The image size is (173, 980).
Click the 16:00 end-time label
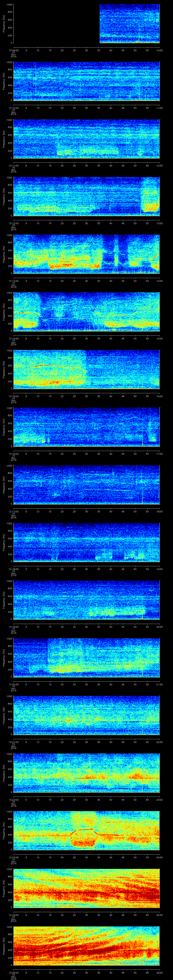pos(159,396)
